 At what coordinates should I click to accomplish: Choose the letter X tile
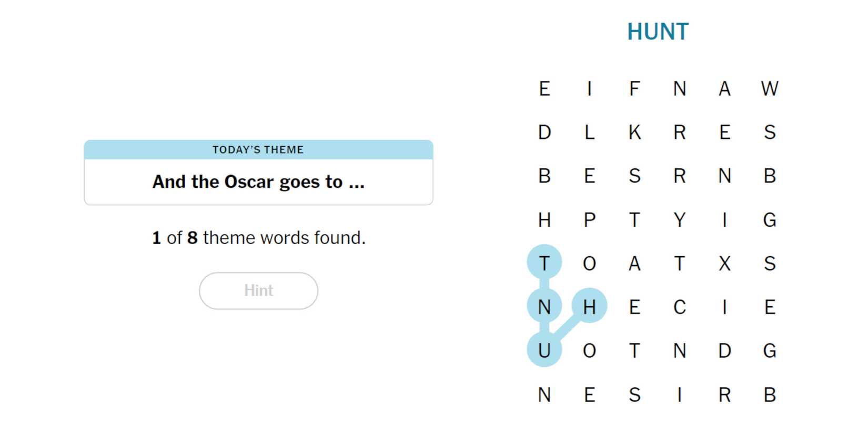tap(724, 263)
